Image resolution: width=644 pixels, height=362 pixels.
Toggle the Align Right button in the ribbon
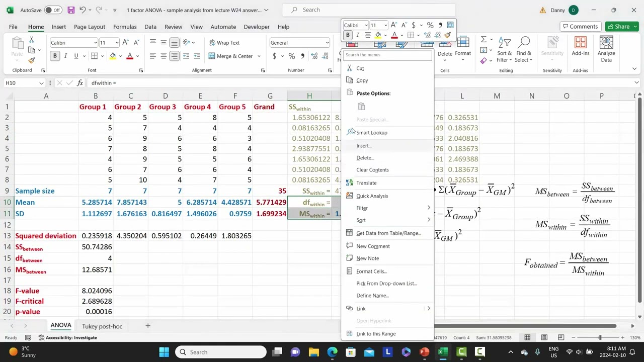(174, 56)
